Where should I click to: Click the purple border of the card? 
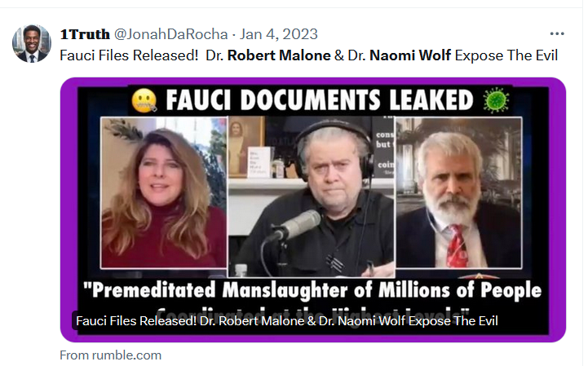pyautogui.click(x=69, y=210)
